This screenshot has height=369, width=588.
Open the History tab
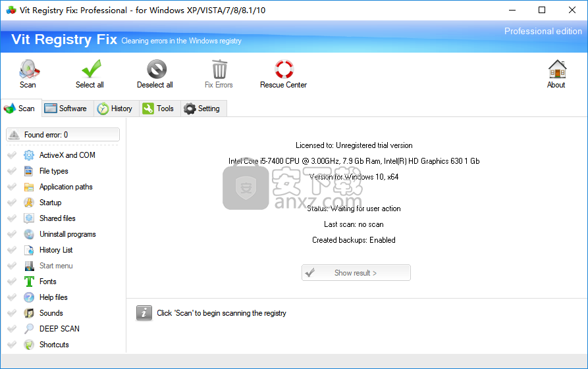tap(117, 109)
